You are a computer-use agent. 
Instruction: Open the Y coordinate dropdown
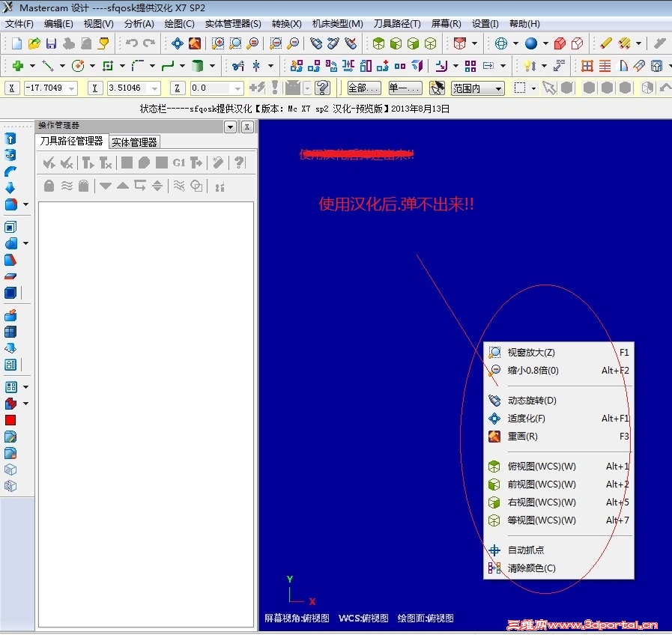155,88
